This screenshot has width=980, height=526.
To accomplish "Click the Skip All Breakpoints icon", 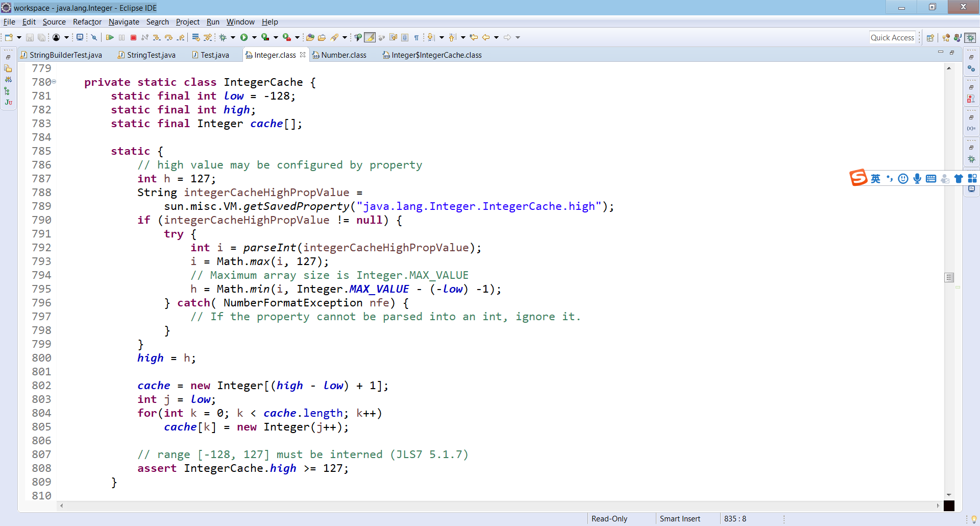I will 94,37.
